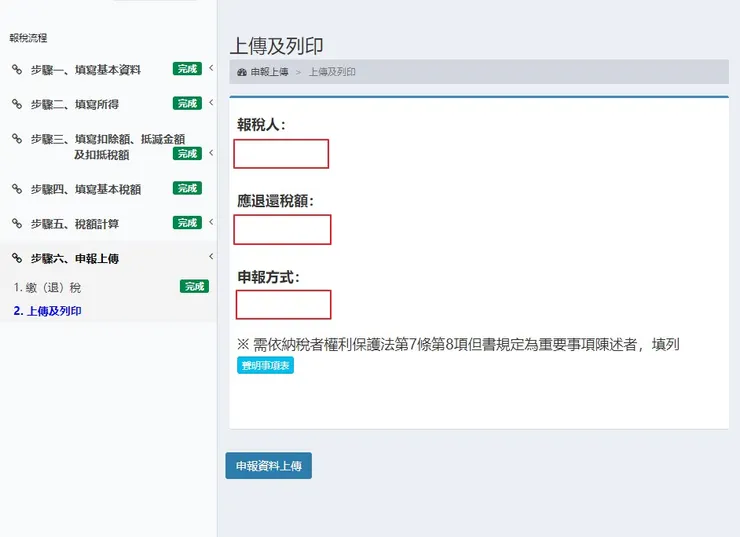Expand 步驟二 chevron arrow
The image size is (740, 537).
click(211, 102)
